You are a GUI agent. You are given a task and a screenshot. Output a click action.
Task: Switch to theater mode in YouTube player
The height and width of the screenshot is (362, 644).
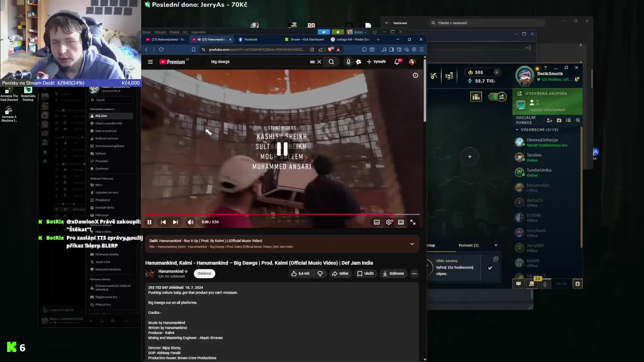click(x=401, y=222)
